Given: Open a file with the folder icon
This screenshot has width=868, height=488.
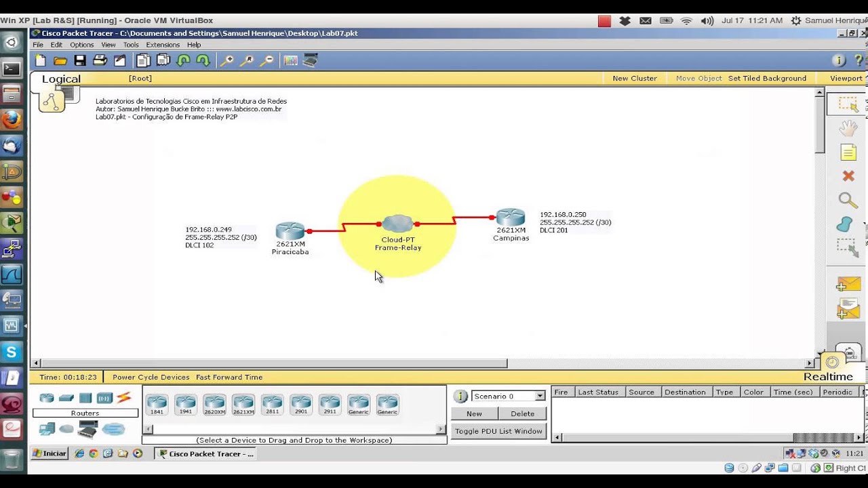Looking at the screenshot, I should click(60, 60).
